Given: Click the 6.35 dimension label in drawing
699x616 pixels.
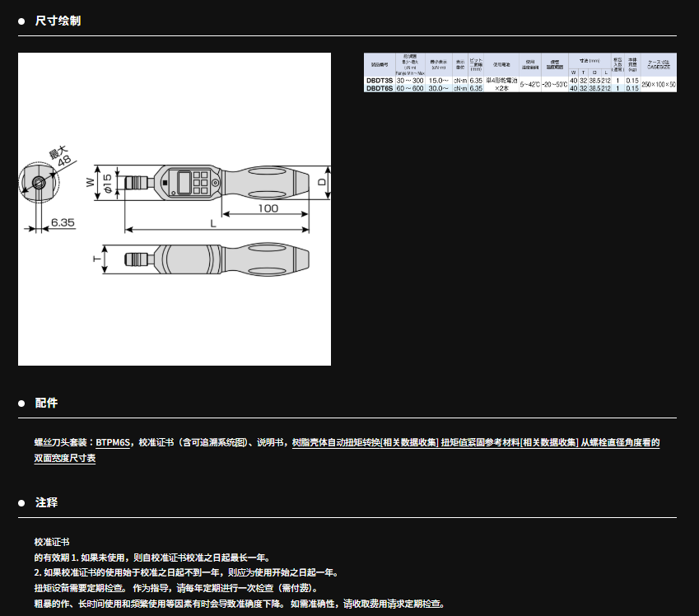Looking at the screenshot, I should coord(63,222).
